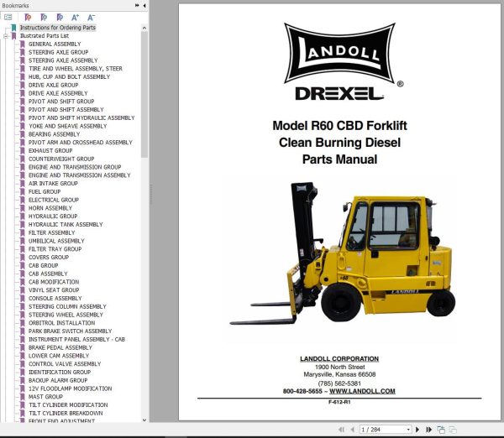The height and width of the screenshot is (438, 504).
Task: Open 12V FLOODLAMP MODIFICATION bookmark
Action: click(x=70, y=388)
